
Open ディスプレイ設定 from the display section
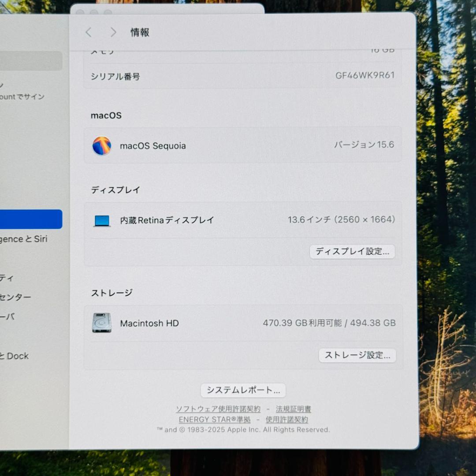click(x=352, y=252)
